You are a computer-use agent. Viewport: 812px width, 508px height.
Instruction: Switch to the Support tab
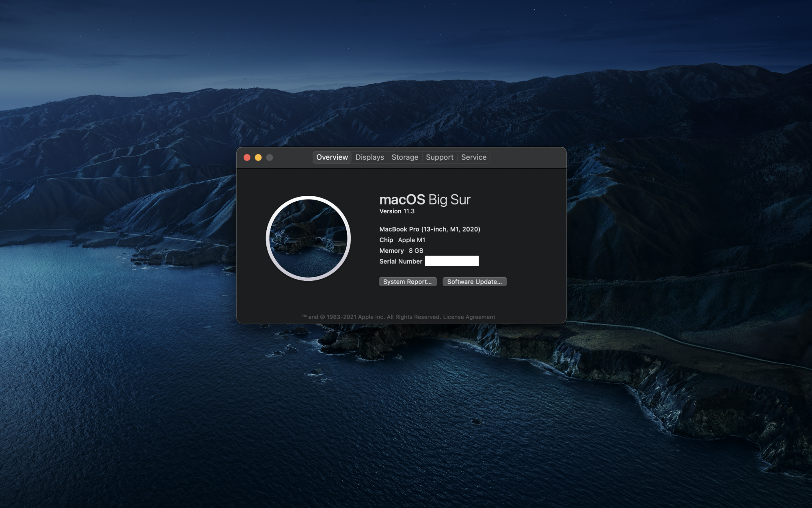[x=439, y=157]
